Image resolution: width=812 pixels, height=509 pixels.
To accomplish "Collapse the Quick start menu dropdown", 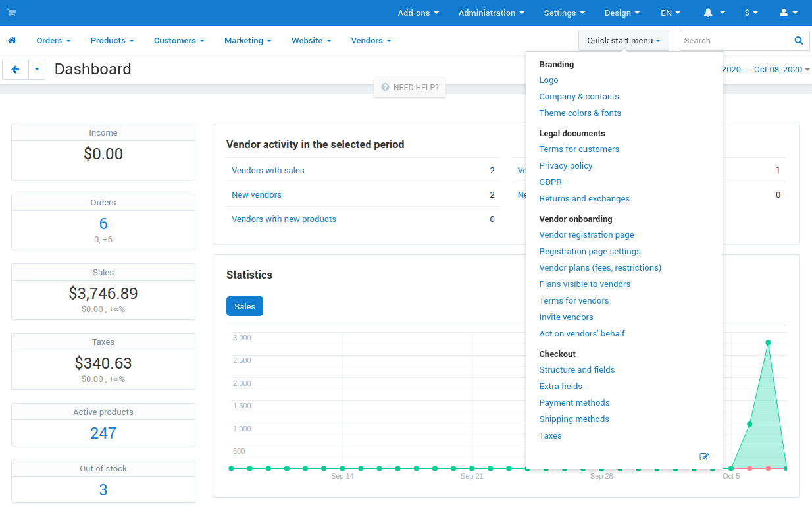I will click(624, 41).
